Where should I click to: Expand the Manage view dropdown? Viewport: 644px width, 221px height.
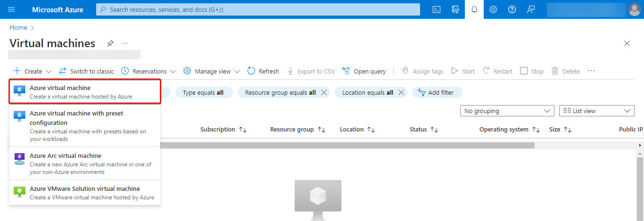pos(212,71)
